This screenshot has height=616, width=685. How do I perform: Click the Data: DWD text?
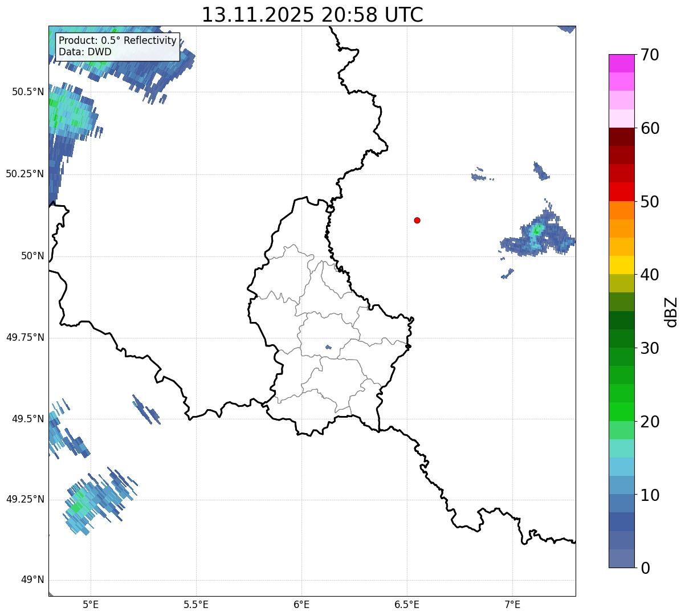tap(85, 52)
